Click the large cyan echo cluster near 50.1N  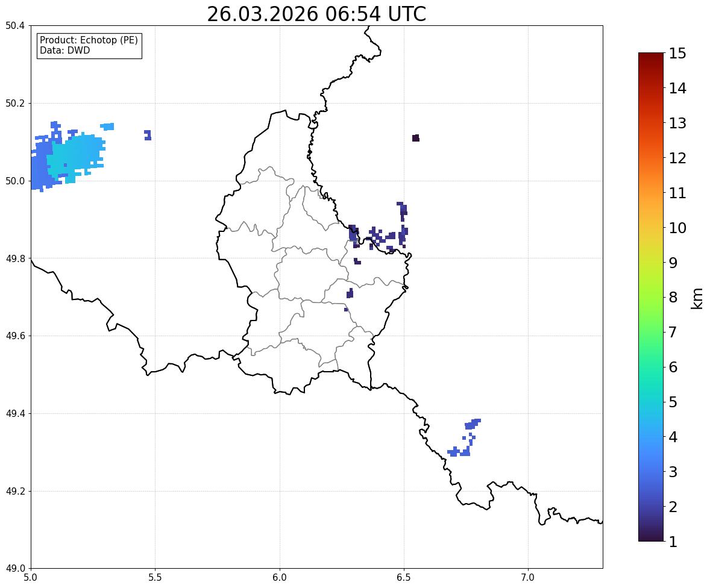(x=75, y=156)
